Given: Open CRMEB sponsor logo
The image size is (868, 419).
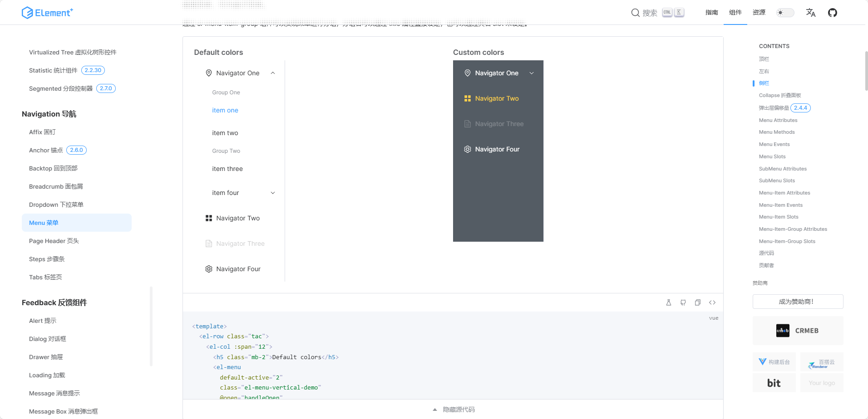Looking at the screenshot, I should coord(798,331).
